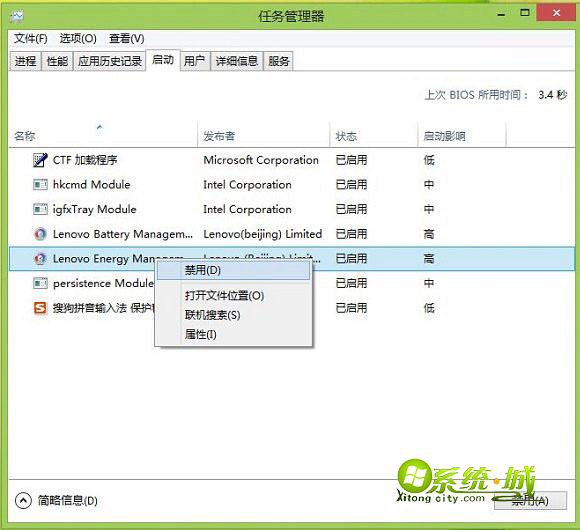
Task: Click 高 impact in Lenovo Battery row
Action: (429, 234)
